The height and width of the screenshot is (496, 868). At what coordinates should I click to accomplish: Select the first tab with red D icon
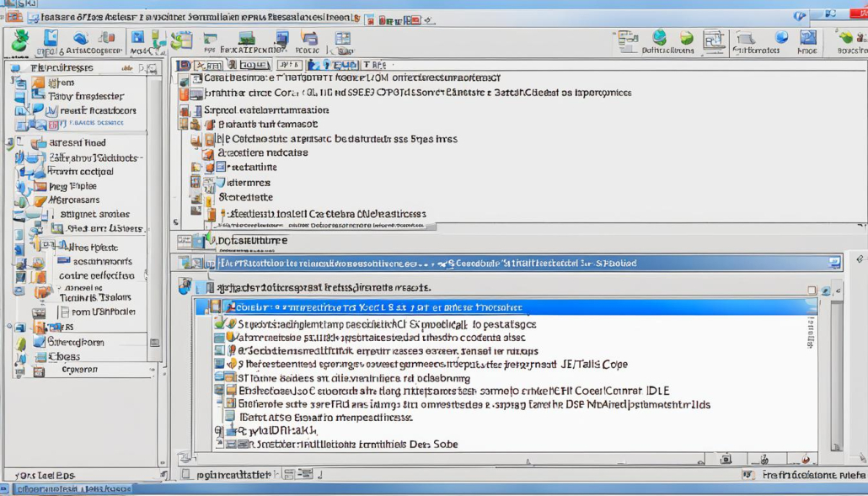pyautogui.click(x=183, y=65)
